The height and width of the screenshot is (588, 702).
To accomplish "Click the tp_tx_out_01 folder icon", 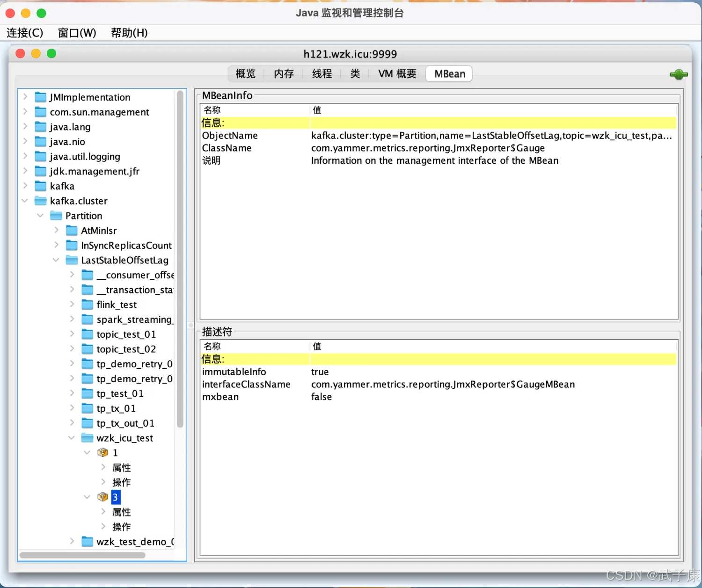I will click(x=88, y=423).
